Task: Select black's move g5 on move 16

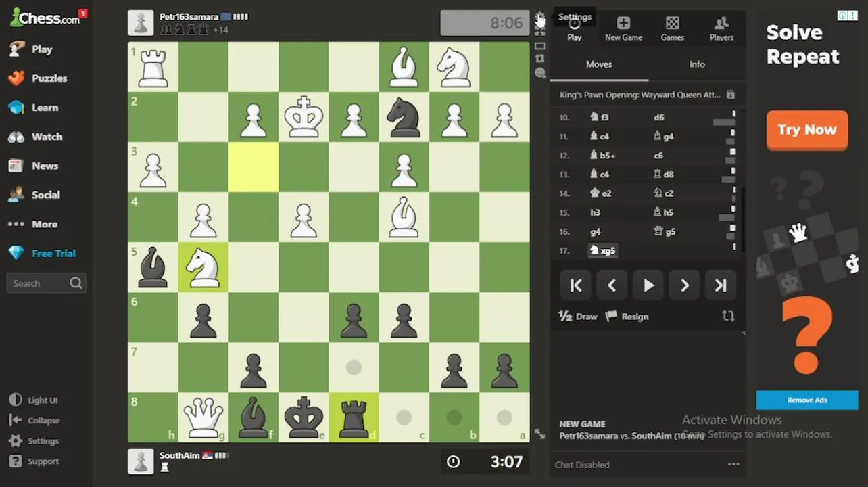Action: 664,231
